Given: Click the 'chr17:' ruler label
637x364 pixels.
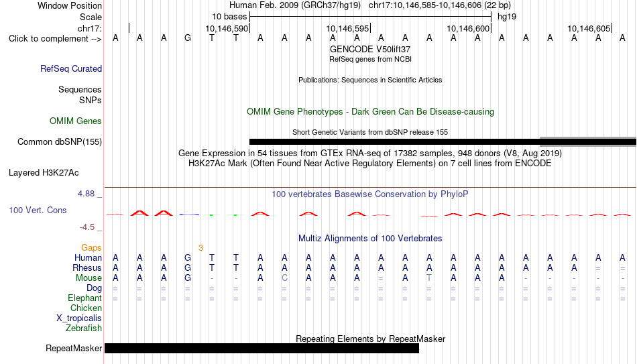Looking at the screenshot, I should pos(90,28).
